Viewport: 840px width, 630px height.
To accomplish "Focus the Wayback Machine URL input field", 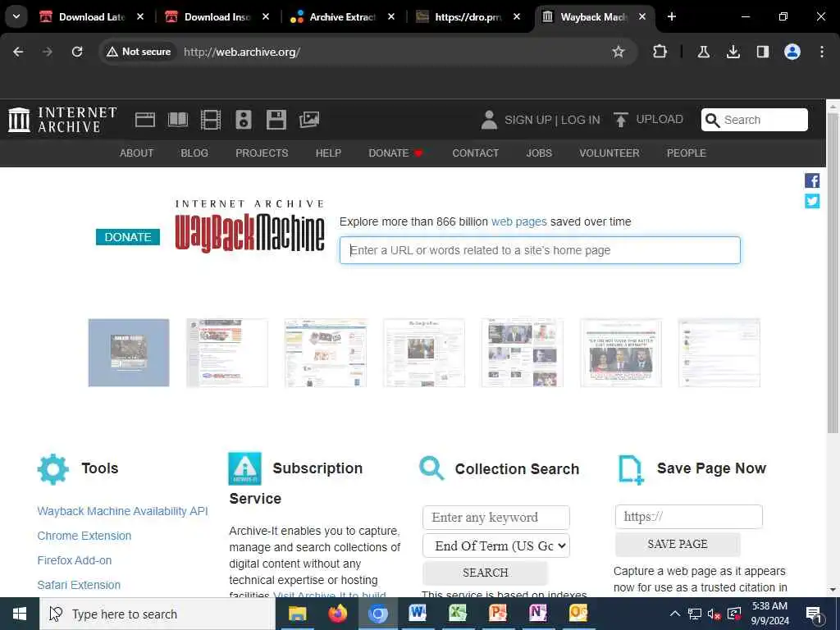I will [x=540, y=250].
